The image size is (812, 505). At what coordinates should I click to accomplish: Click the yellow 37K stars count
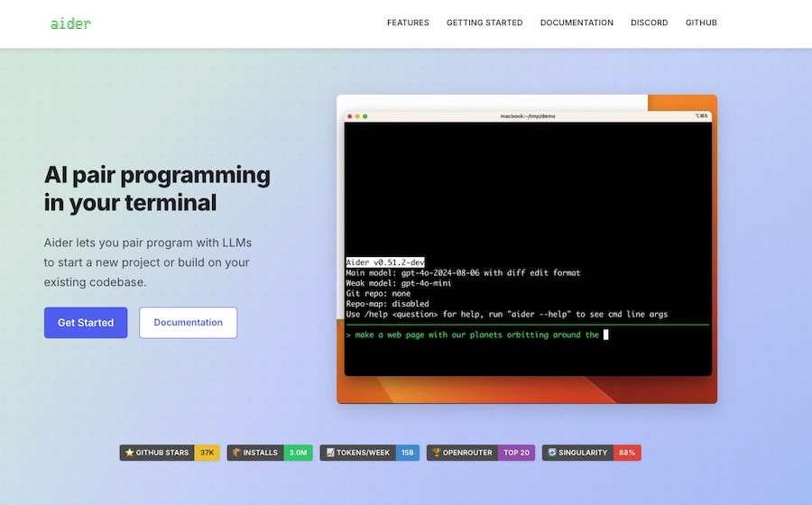tap(207, 453)
